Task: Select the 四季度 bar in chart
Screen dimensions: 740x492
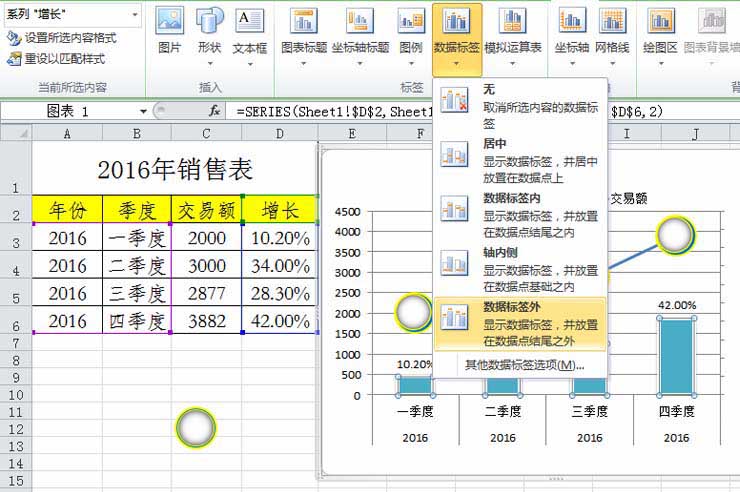Action: 676,356
